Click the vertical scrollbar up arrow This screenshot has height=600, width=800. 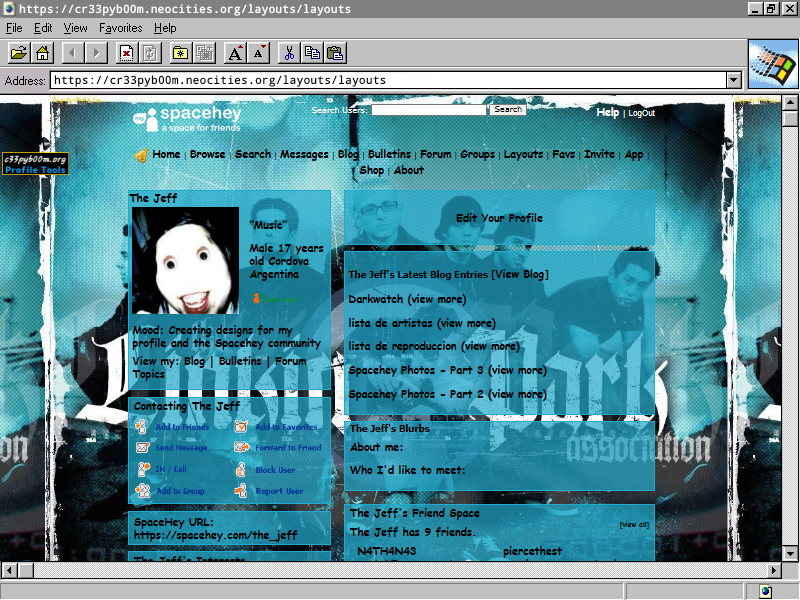[x=790, y=103]
